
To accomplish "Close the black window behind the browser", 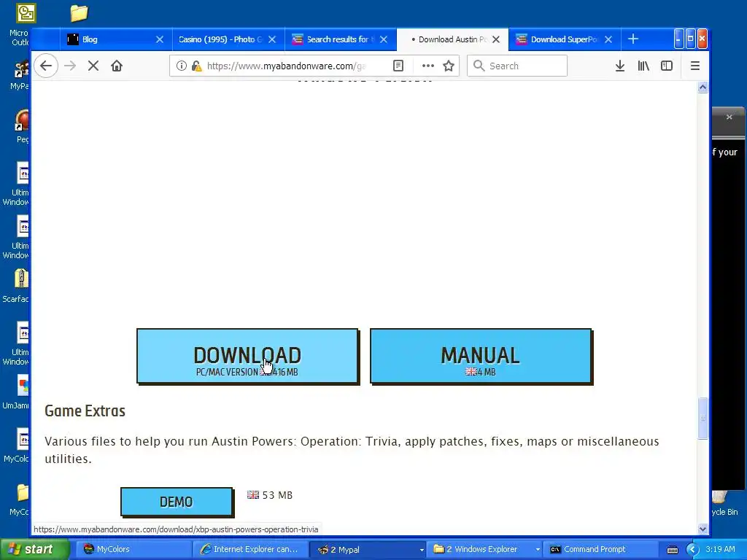I will tap(729, 117).
